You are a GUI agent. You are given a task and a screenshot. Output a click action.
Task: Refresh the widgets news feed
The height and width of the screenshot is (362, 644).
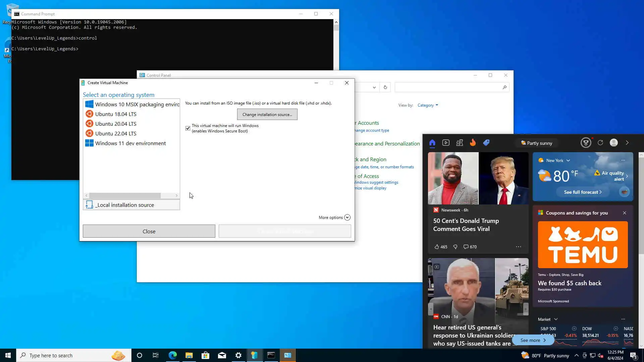pos(600,143)
